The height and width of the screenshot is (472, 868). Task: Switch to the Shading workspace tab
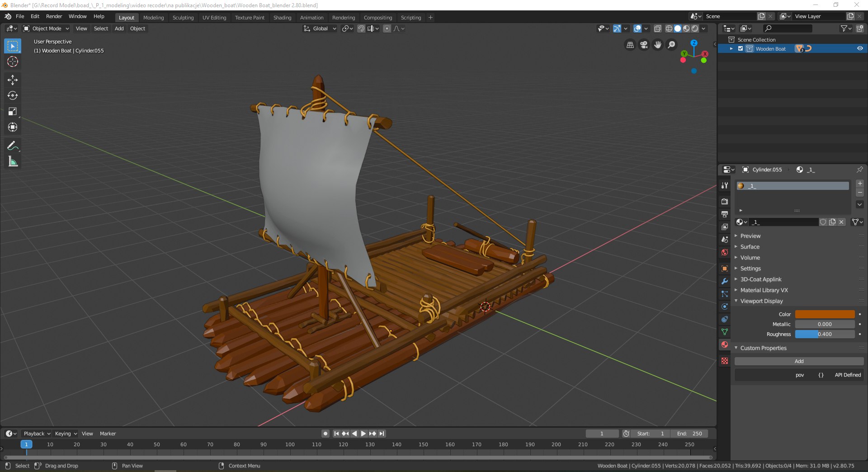point(282,18)
